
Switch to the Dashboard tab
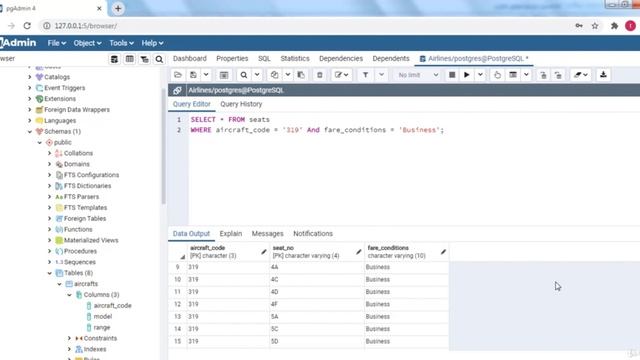tap(190, 58)
